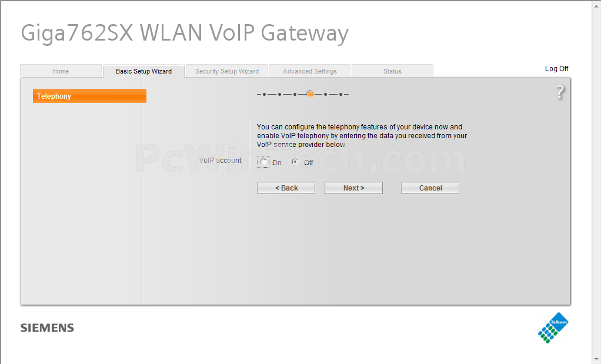This screenshot has width=601, height=364.
Task: Enable VoIP account with On radio
Action: [x=263, y=162]
